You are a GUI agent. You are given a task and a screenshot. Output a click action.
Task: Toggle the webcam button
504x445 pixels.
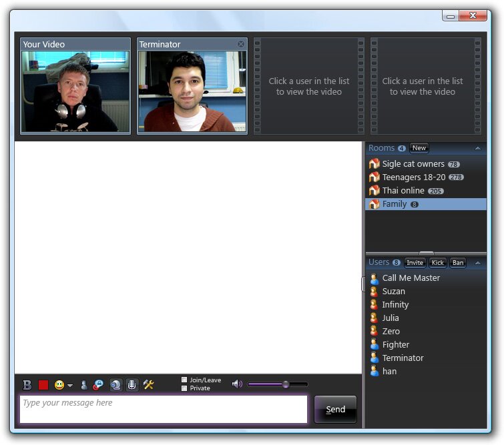click(x=115, y=384)
